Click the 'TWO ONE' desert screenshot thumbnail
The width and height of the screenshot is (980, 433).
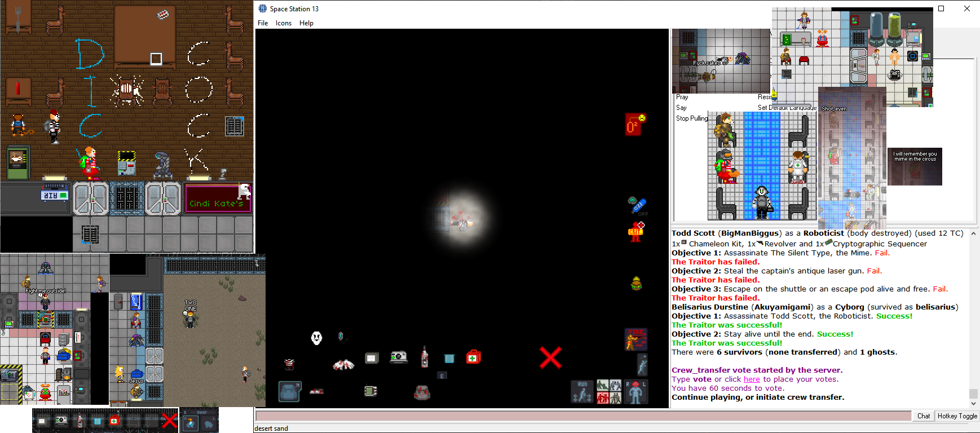[x=188, y=330]
